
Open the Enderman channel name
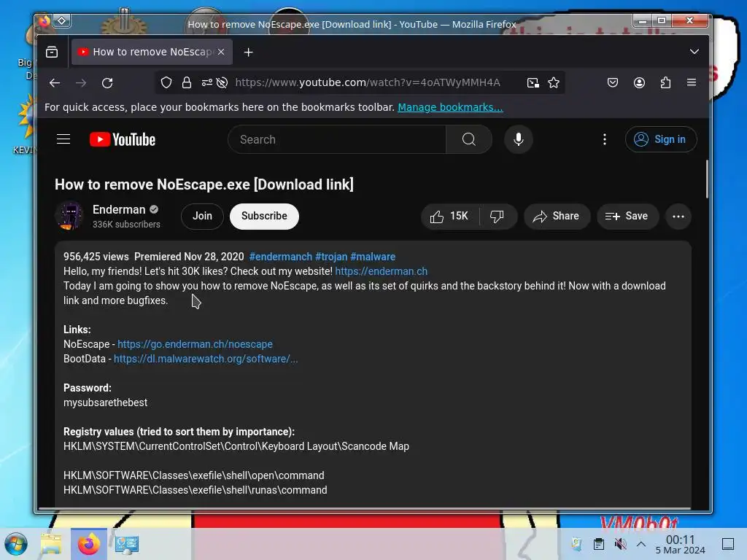[x=119, y=209]
